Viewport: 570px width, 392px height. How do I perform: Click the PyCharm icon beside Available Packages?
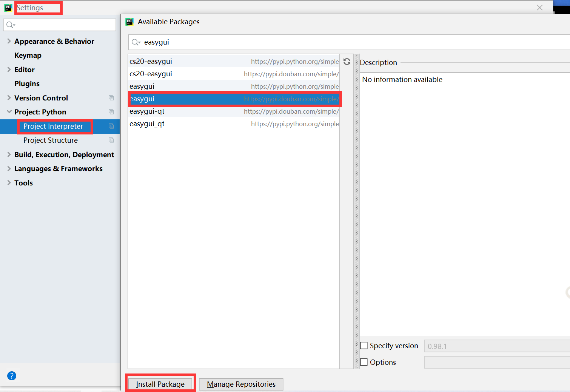[129, 22]
